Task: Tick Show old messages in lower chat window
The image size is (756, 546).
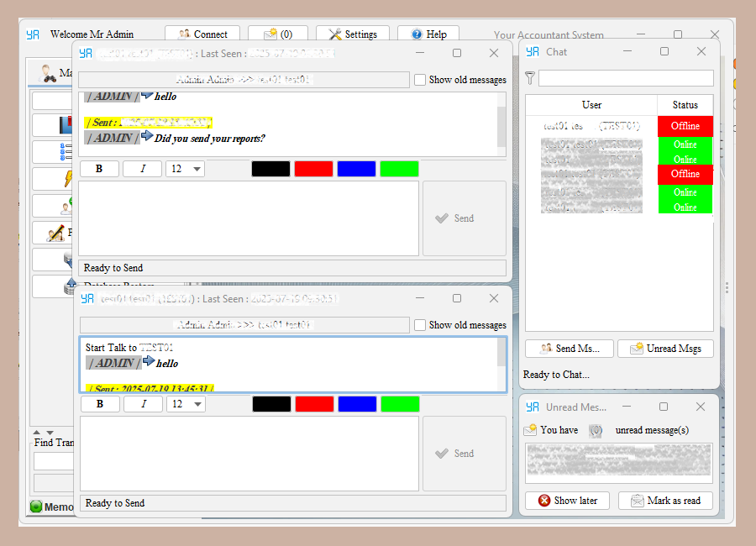Action: click(x=420, y=325)
